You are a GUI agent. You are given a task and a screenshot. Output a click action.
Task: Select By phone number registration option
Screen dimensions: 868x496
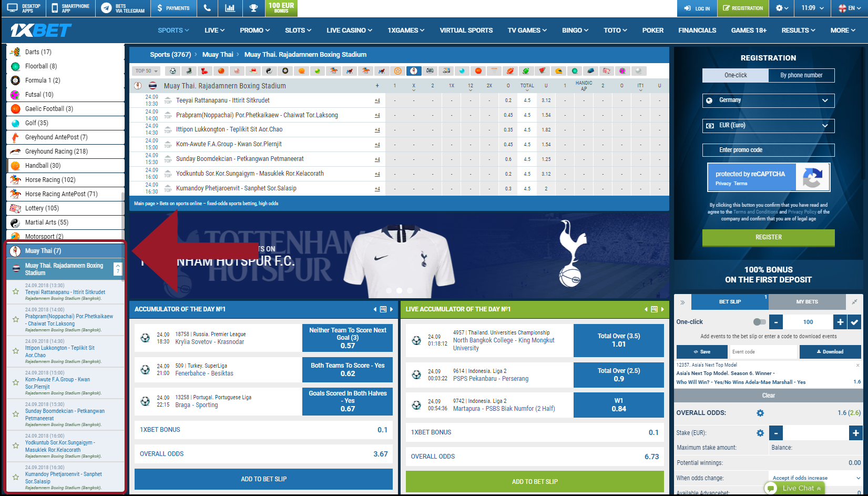pyautogui.click(x=801, y=75)
